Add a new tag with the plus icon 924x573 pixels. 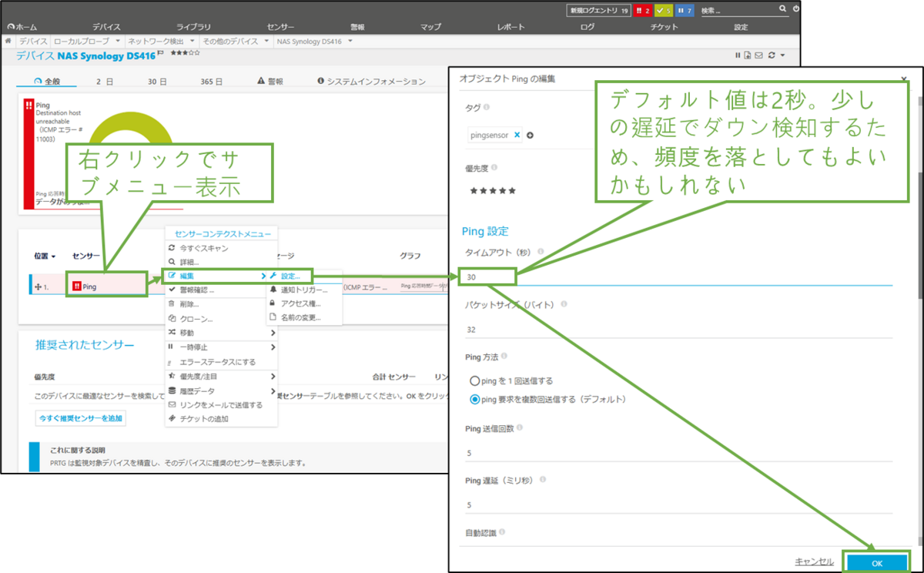pos(531,136)
